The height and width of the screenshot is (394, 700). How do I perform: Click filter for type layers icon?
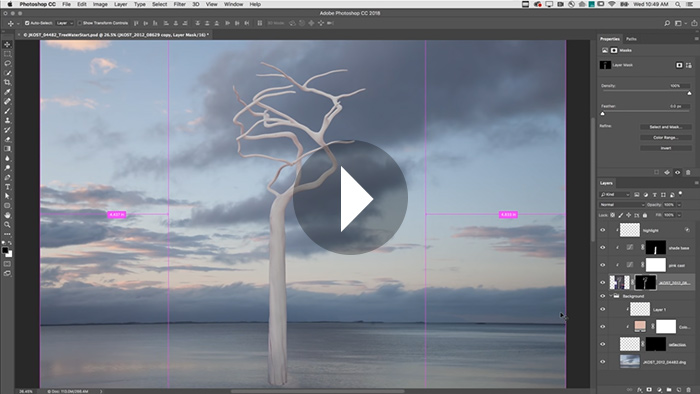click(654, 195)
